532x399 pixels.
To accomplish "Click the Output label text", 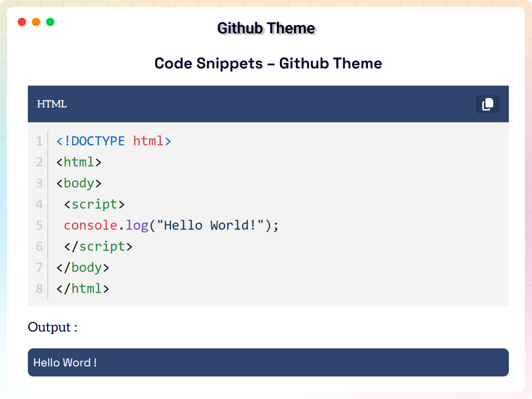I will coord(52,327).
